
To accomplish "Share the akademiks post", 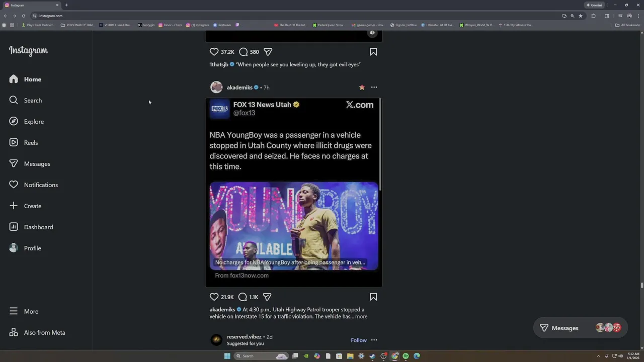I will (x=267, y=297).
